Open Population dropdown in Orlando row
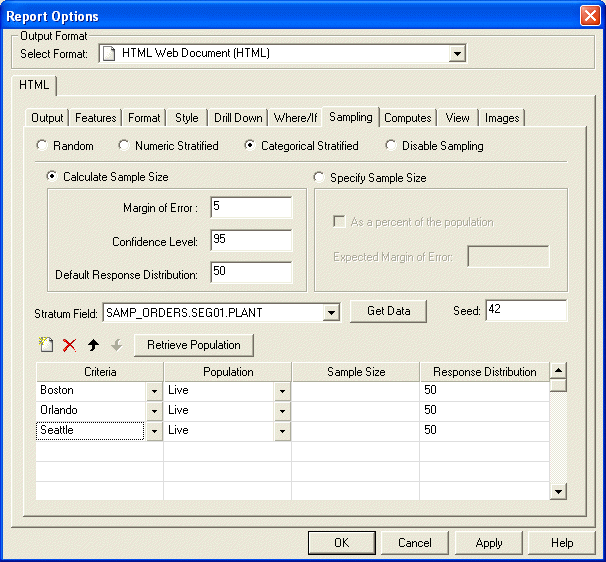 point(283,411)
